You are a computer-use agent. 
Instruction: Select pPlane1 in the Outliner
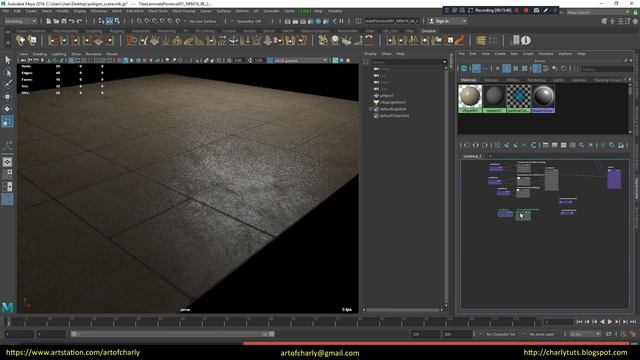click(x=386, y=96)
